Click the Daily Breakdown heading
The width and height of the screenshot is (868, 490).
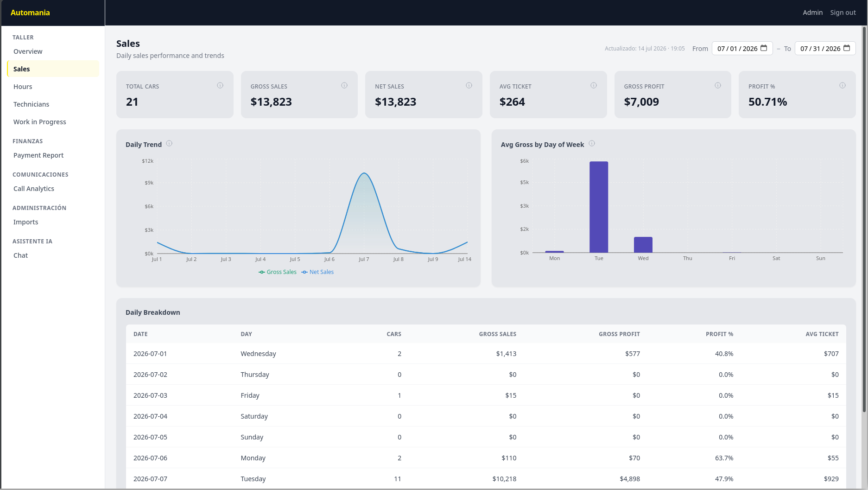(x=153, y=312)
